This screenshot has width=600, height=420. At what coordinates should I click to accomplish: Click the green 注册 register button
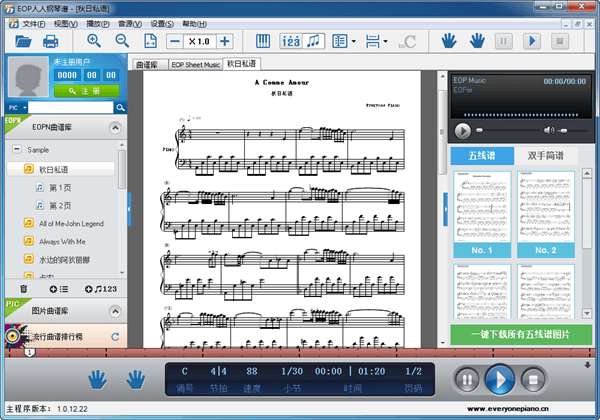point(86,91)
